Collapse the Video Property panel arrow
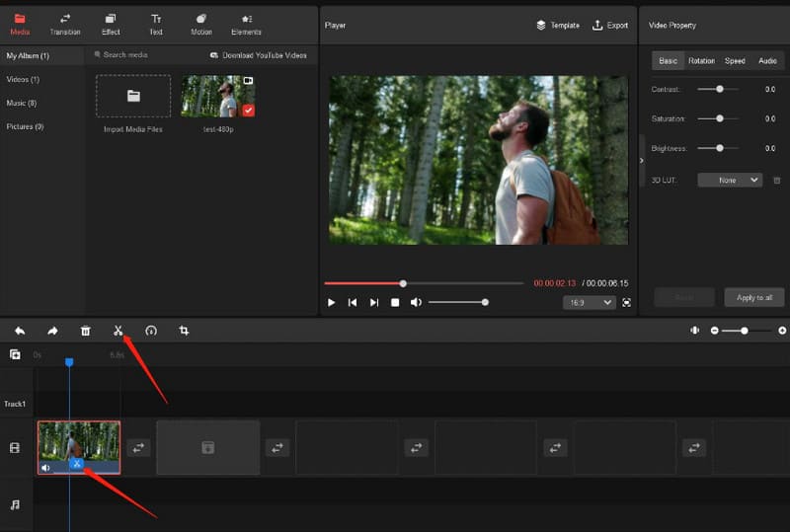The image size is (790, 532). click(642, 160)
